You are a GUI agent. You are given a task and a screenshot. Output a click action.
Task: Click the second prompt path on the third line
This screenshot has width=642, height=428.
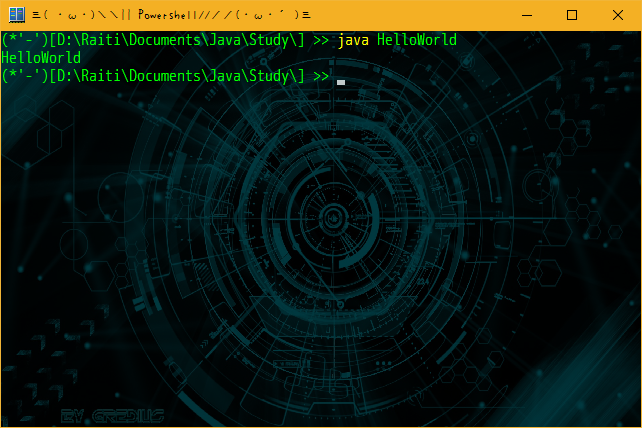pos(176,77)
